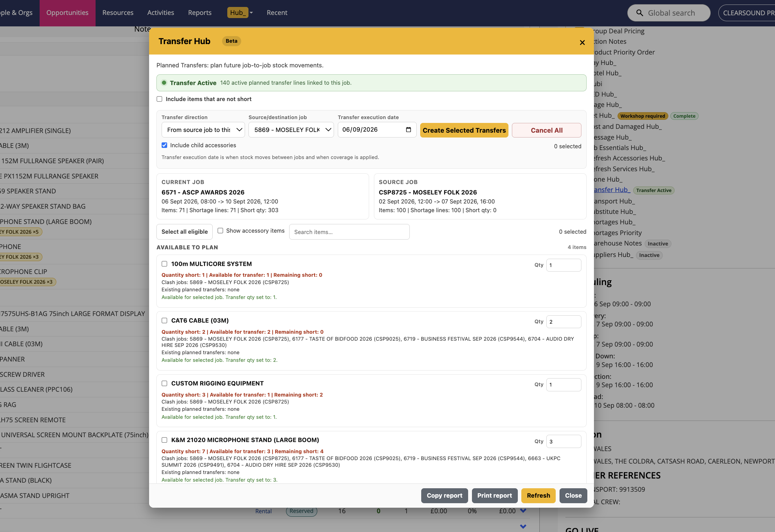
Task: Expand the Hub_ dropdown caret in navbar
Action: point(251,13)
